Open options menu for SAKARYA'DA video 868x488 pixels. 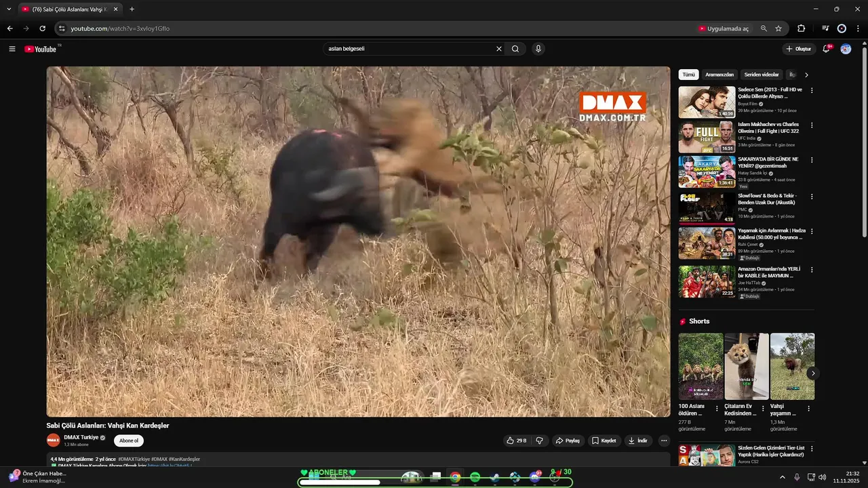(x=812, y=160)
